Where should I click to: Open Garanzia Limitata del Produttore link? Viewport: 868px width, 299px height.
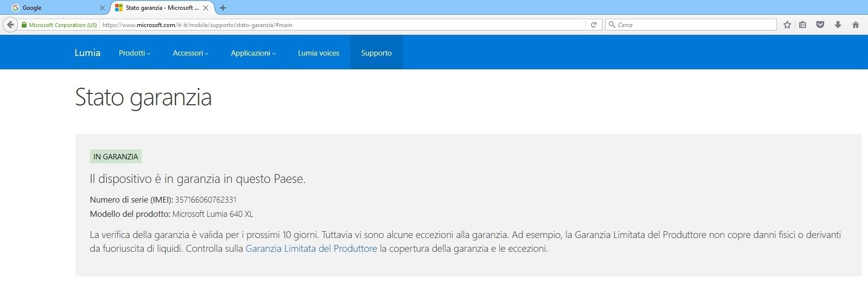[311, 248]
